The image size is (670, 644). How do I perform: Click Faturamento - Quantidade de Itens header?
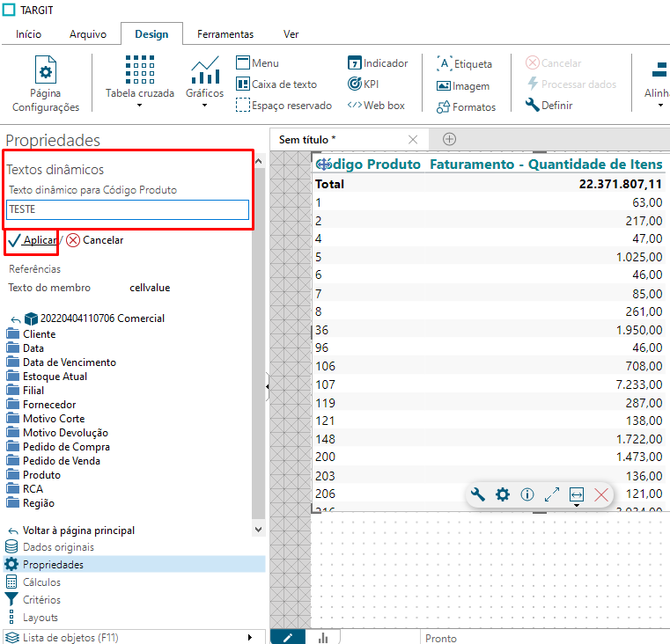[546, 164]
